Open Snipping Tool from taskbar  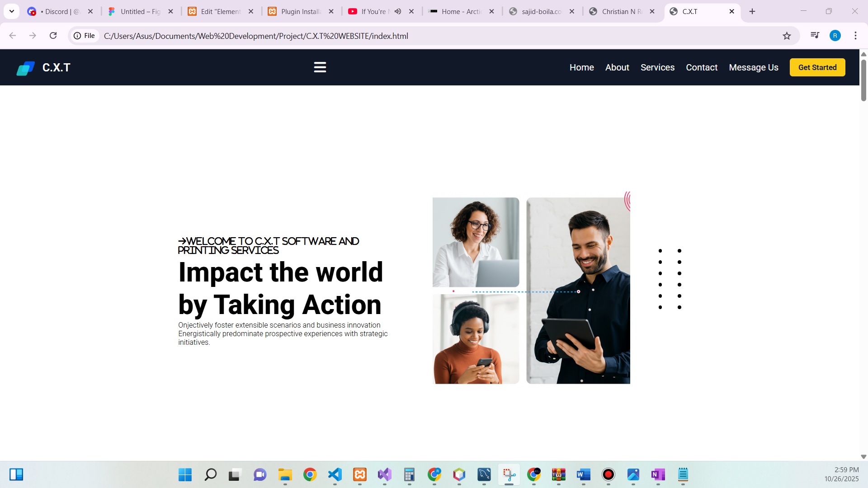pos(509,474)
